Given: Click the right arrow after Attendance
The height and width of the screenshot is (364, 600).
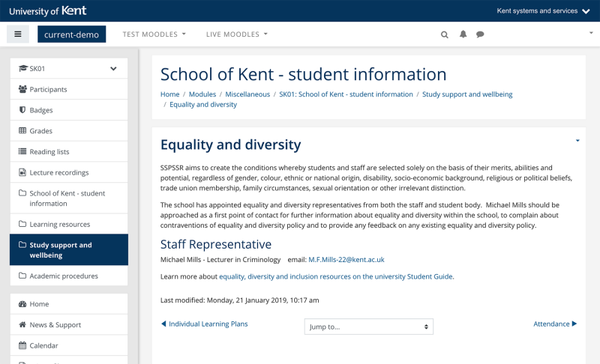Looking at the screenshot, I should click(x=574, y=324).
